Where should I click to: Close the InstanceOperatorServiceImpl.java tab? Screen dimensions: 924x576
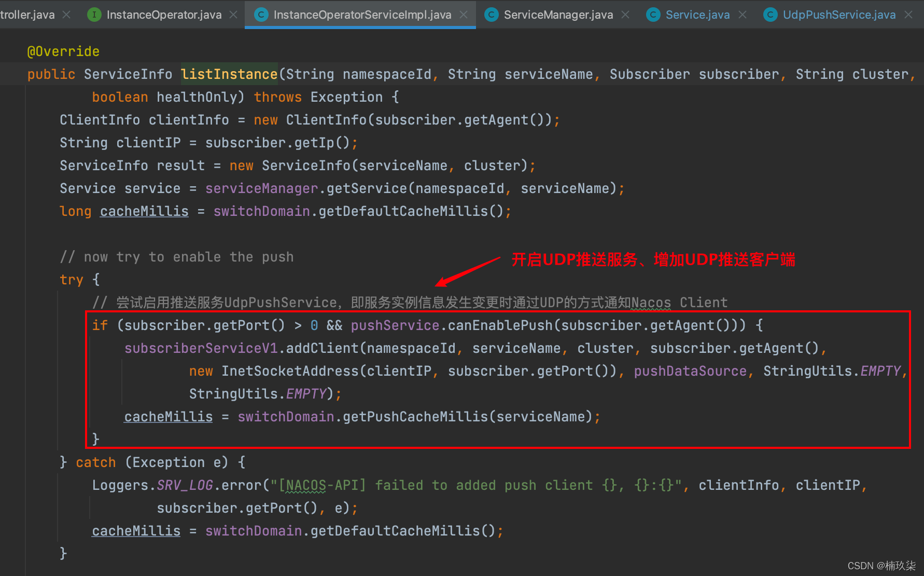point(464,15)
